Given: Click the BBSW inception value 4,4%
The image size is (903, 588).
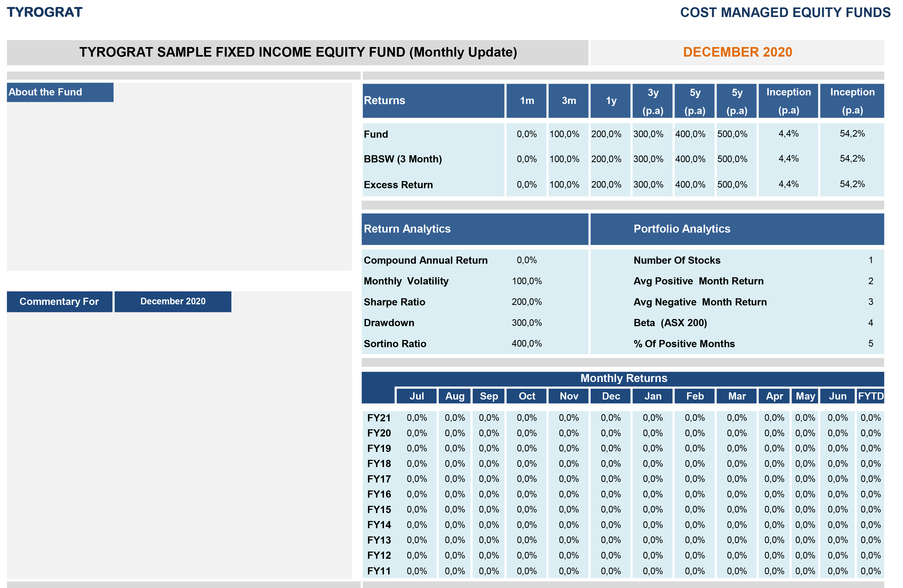Looking at the screenshot, I should 788,159.
